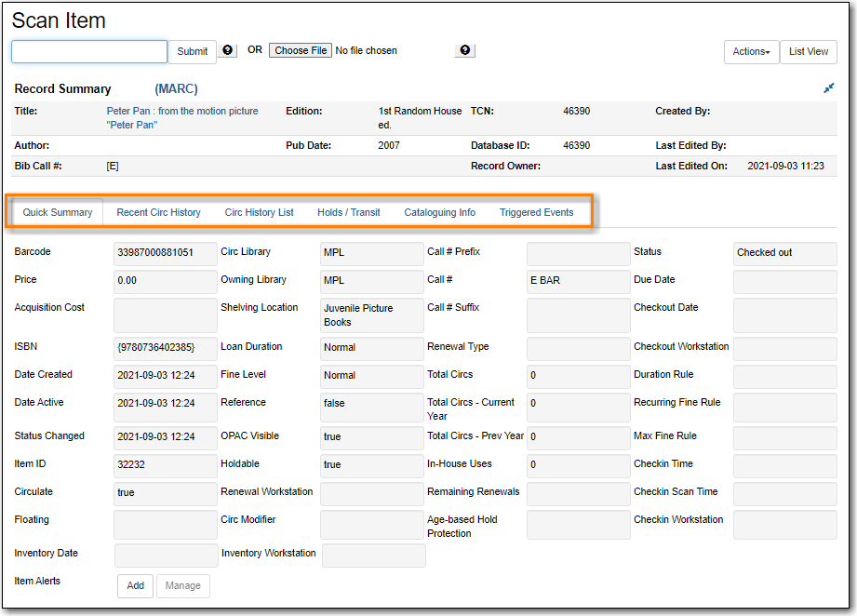Click help icon beside file upload
857x616 pixels.
[x=464, y=50]
